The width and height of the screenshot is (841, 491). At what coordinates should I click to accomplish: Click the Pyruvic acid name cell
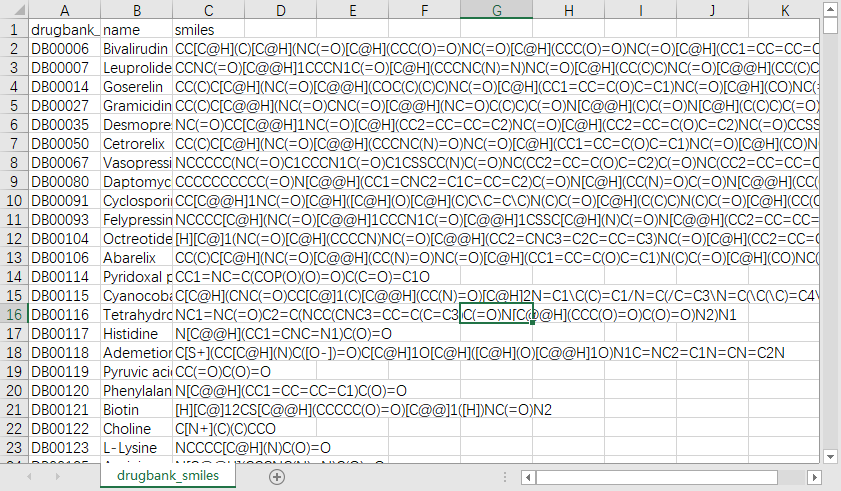pyautogui.click(x=137, y=372)
